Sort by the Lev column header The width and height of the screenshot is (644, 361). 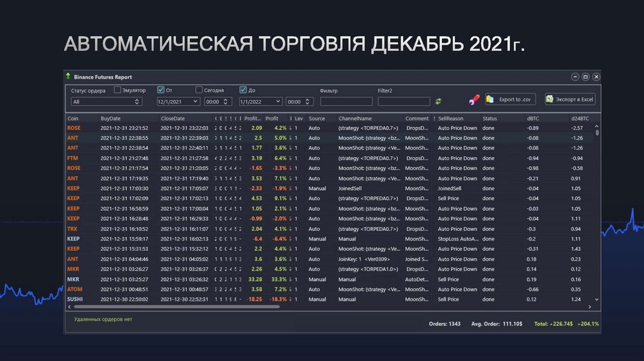click(299, 118)
